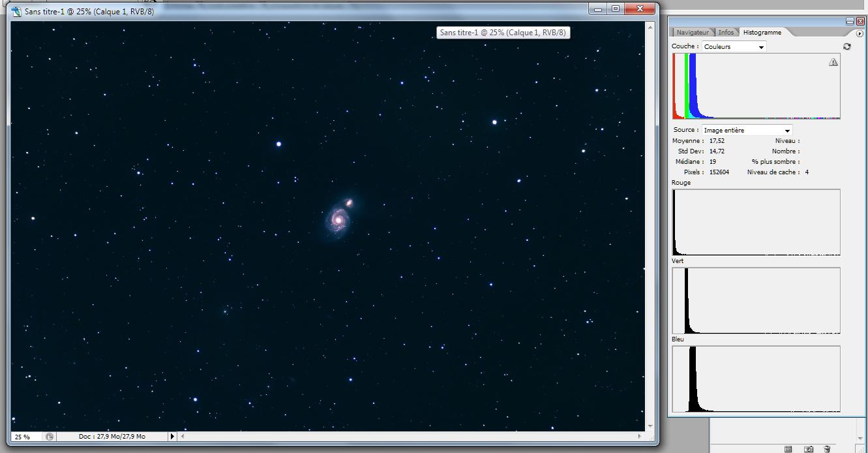Open the Histogramme panel options menu arrow
868x453 pixels.
tap(860, 33)
